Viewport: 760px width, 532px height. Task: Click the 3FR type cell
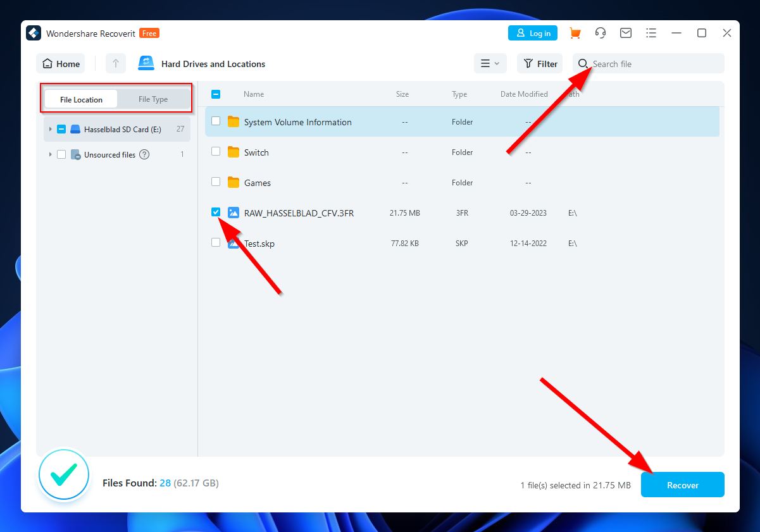pos(462,213)
